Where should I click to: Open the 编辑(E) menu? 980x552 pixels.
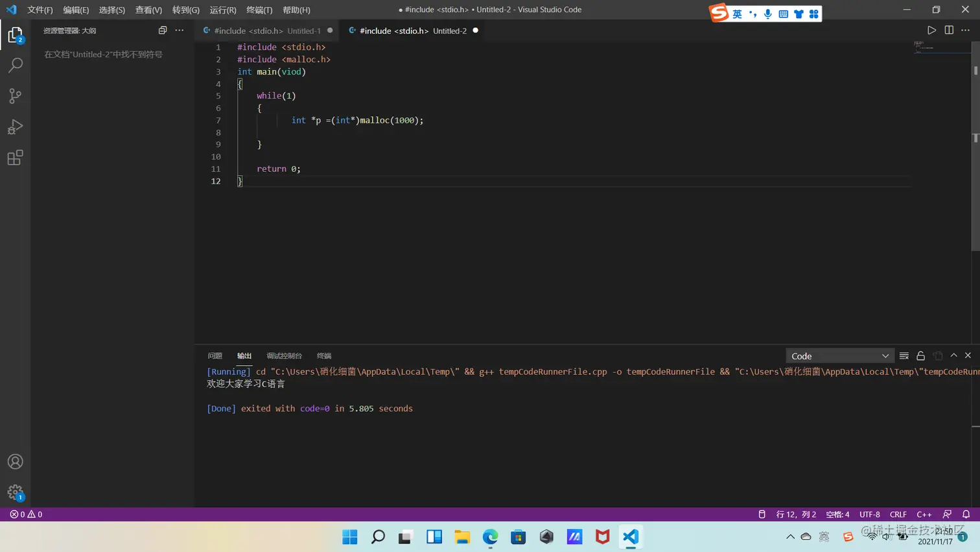point(76,10)
